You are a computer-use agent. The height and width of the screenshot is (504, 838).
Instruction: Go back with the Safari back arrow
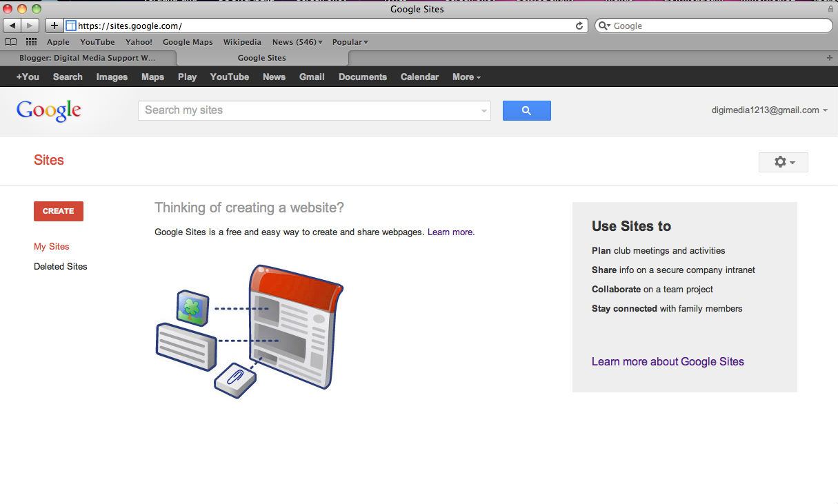click(12, 26)
